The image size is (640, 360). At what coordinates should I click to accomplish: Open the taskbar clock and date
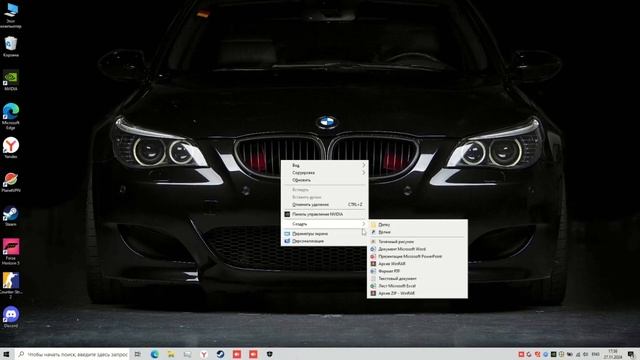tap(613, 354)
